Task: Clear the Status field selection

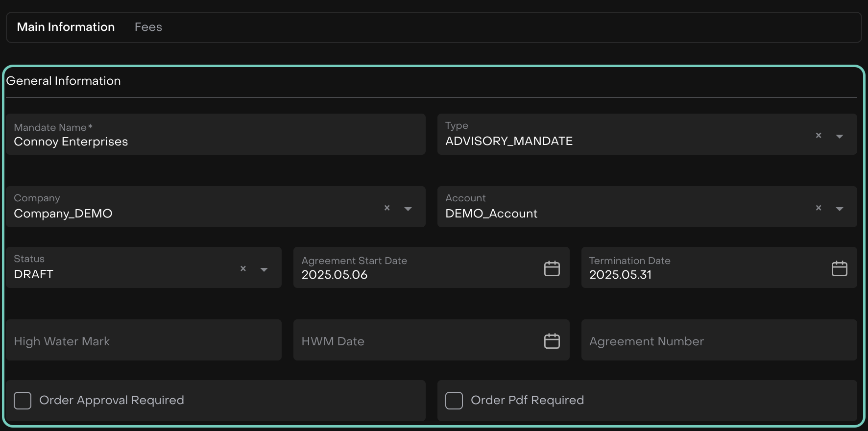Action: [x=243, y=269]
